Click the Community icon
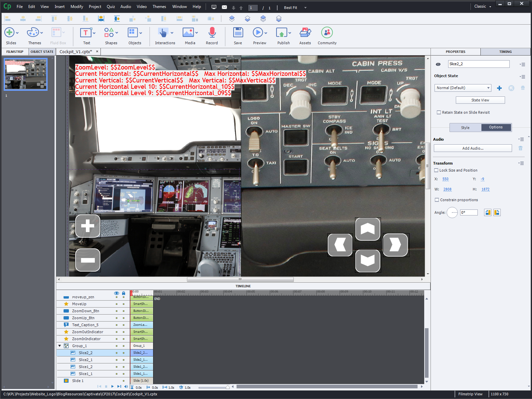This screenshot has height=399, width=532. click(327, 33)
